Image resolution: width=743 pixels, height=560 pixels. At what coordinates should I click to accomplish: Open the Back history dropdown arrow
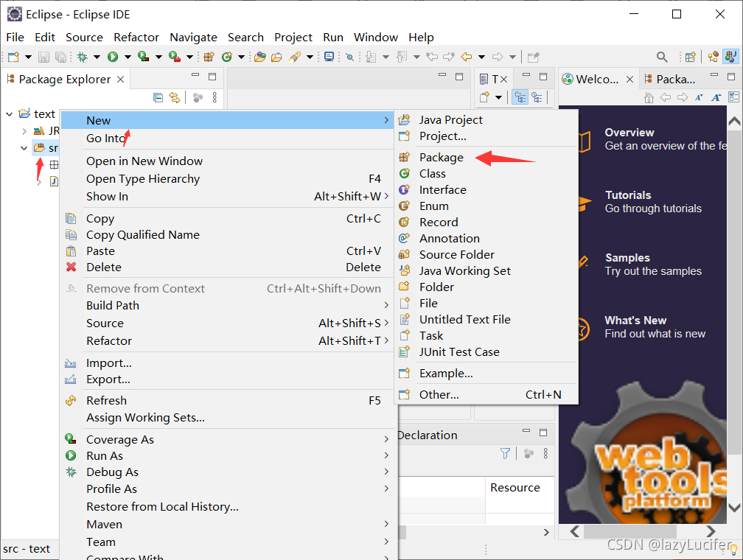(x=481, y=57)
